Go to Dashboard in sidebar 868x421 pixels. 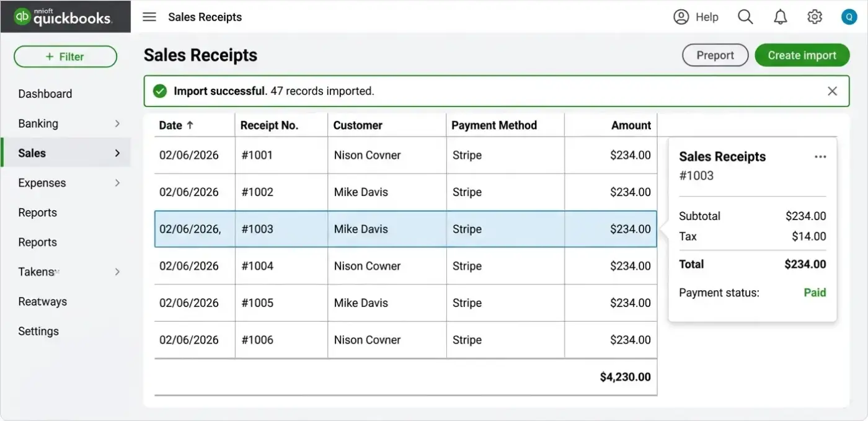coord(45,94)
